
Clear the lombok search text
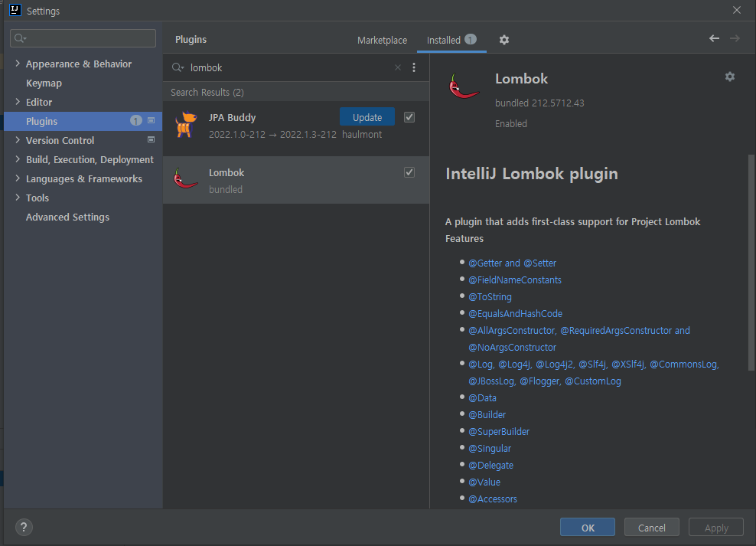[x=398, y=67]
